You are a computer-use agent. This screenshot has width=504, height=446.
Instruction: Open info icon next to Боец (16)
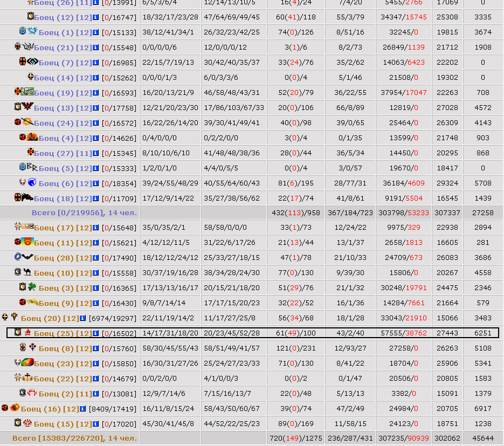[x=82, y=409]
